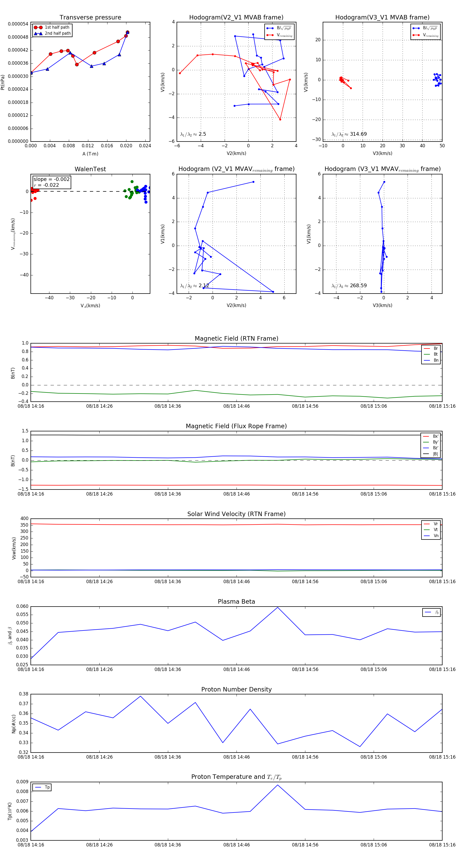Select the 0.060 tick on Plasma Beta
This screenshot has width=473, height=868.
22,607
